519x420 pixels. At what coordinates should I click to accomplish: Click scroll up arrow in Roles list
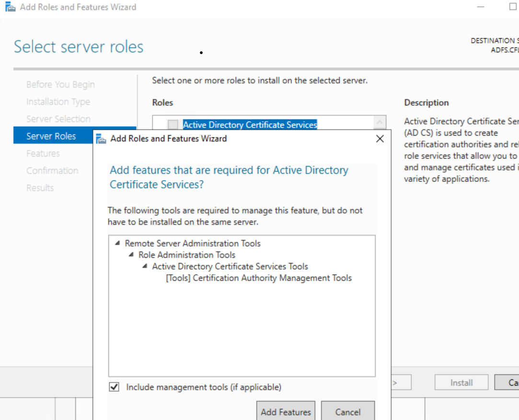pyautogui.click(x=380, y=123)
